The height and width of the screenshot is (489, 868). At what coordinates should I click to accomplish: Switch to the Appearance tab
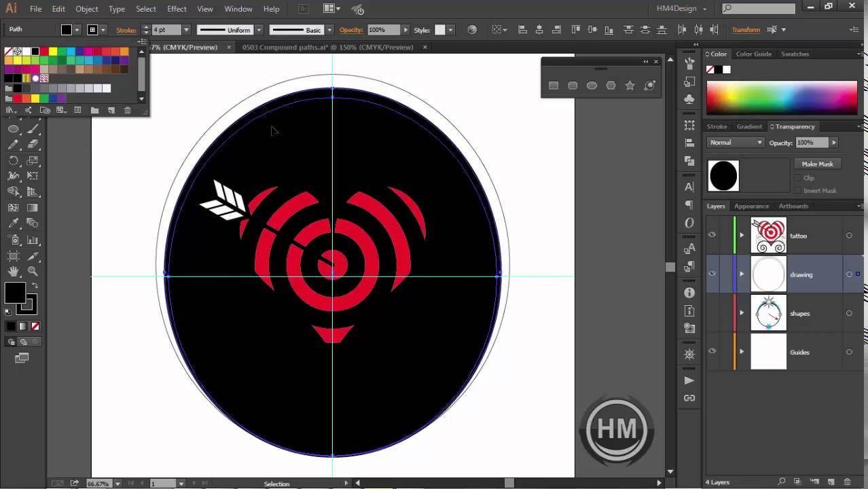click(x=751, y=206)
